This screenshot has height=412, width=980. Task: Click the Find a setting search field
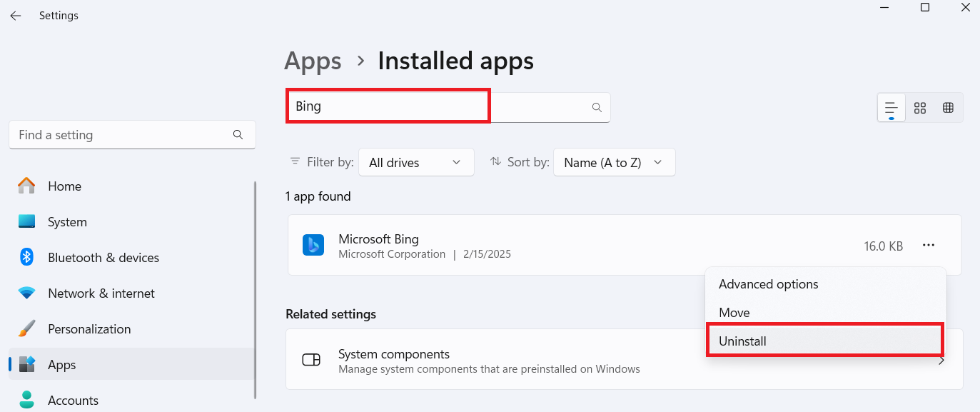pos(121,135)
